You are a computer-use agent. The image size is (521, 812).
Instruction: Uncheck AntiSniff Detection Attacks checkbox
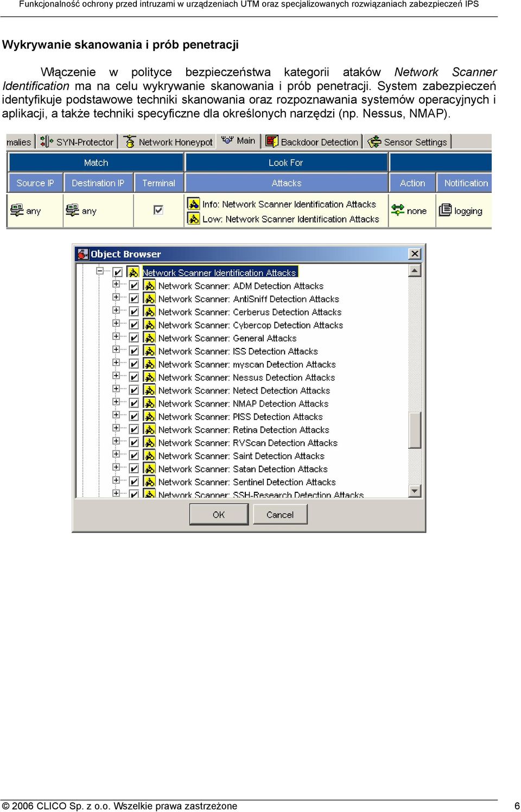point(134,299)
